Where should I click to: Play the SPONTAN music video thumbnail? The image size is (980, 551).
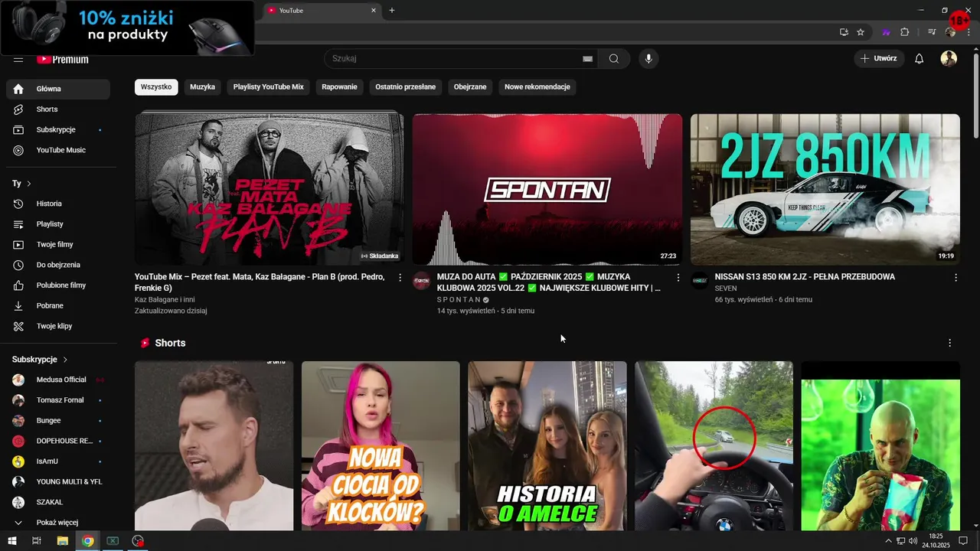pos(547,189)
